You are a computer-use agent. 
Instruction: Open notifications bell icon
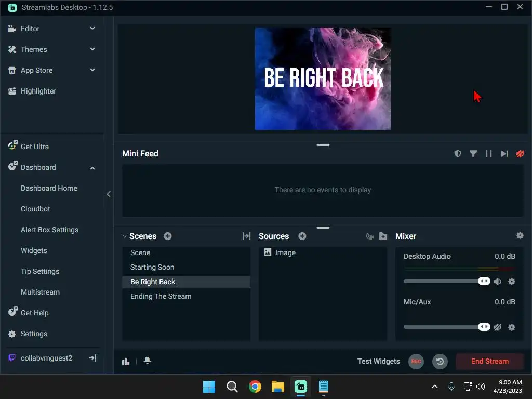(x=147, y=361)
